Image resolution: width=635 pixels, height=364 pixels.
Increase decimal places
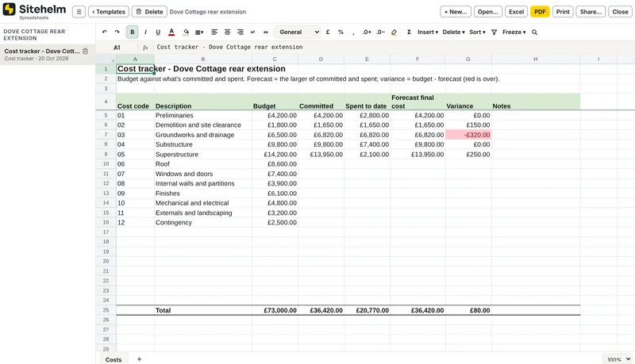coord(367,32)
